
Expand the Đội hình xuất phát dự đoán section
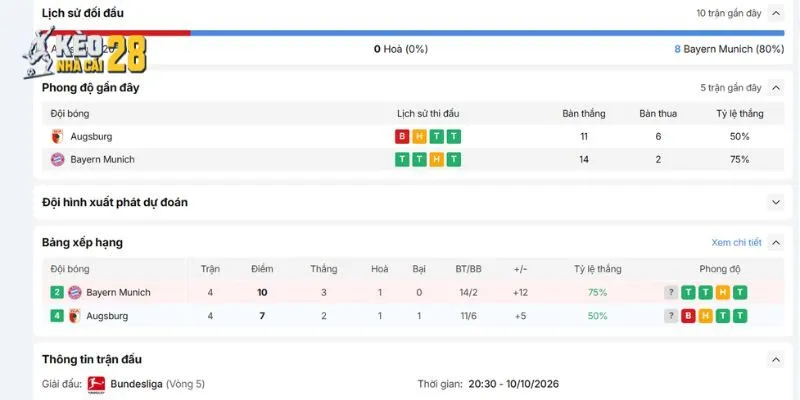[x=776, y=203]
